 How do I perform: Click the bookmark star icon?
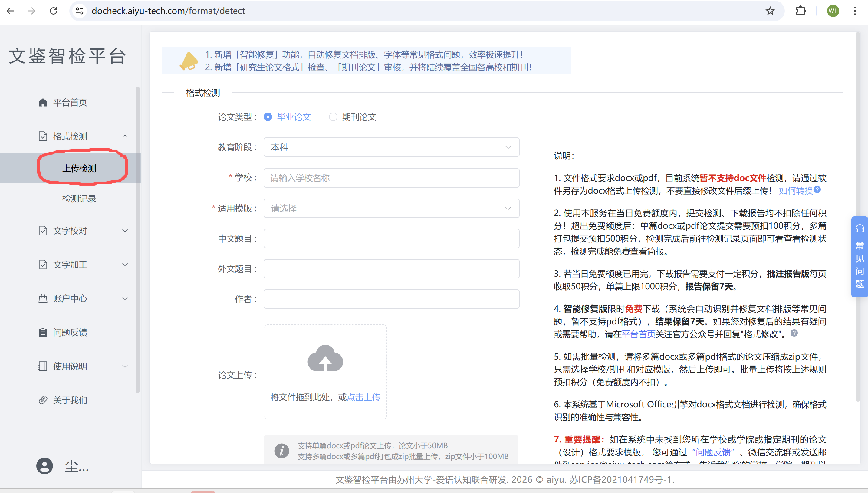point(770,11)
